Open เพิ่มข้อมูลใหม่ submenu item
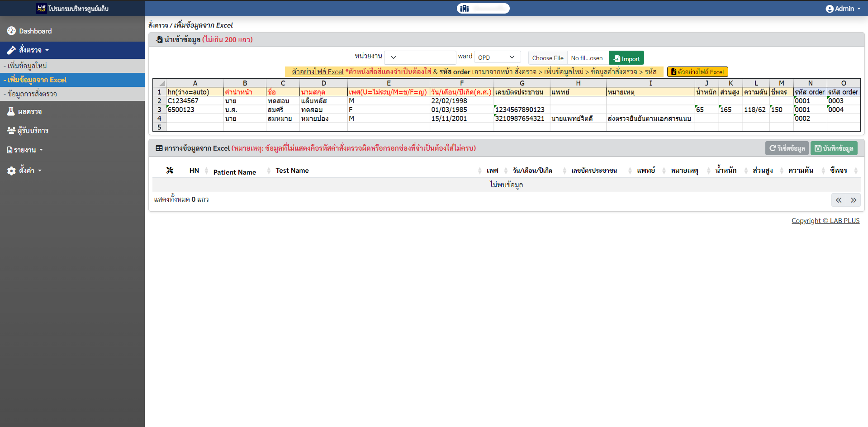Image resolution: width=868 pixels, height=427 pixels. pos(27,66)
